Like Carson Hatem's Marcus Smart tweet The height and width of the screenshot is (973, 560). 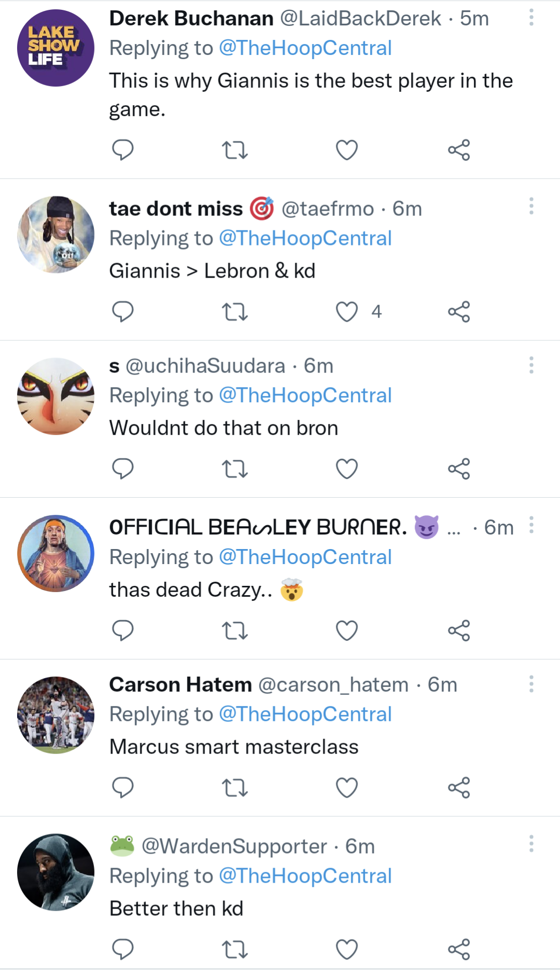point(347,788)
